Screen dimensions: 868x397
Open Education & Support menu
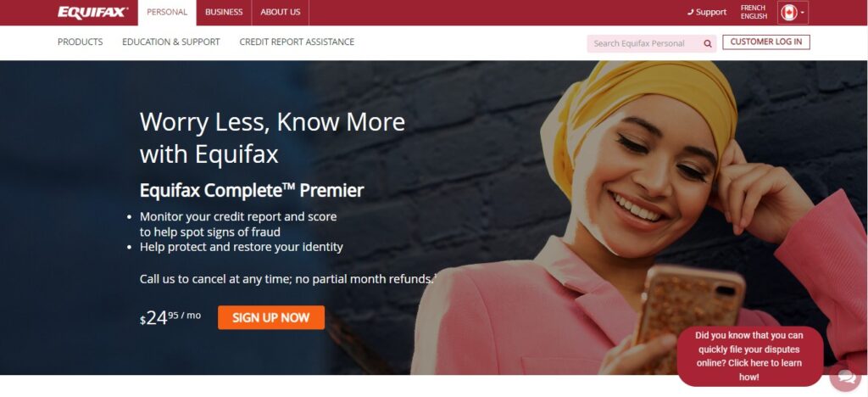point(171,42)
